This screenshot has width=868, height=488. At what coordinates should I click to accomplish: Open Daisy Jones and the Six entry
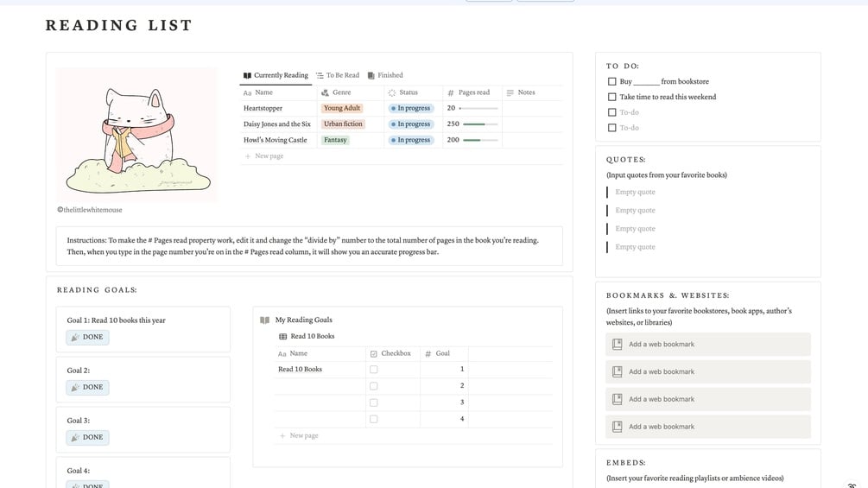(x=276, y=124)
